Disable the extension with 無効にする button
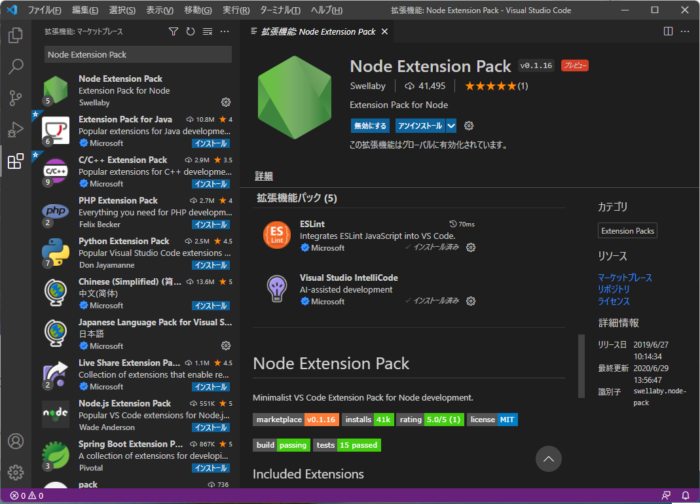The image size is (700, 504). [x=370, y=126]
